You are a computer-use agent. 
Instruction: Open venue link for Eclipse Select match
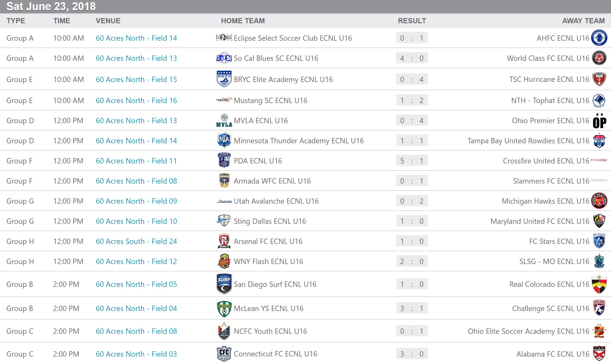click(x=136, y=38)
